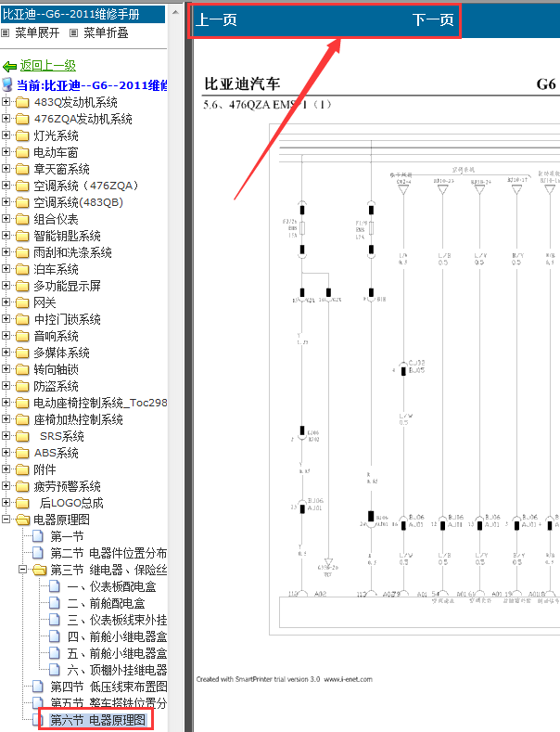Open 三、仪表板线束外挂 page
This screenshot has width=560, height=732.
point(117,620)
